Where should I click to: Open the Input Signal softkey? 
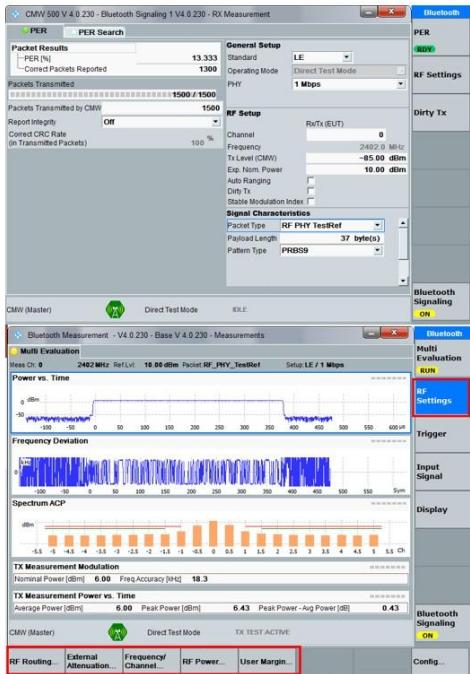442,472
